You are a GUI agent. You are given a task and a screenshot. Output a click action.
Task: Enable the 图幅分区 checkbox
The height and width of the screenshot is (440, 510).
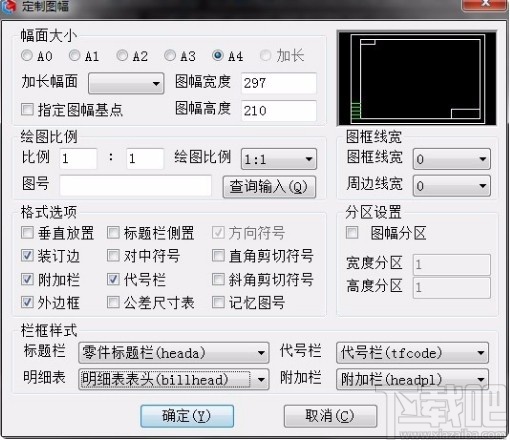[352, 233]
